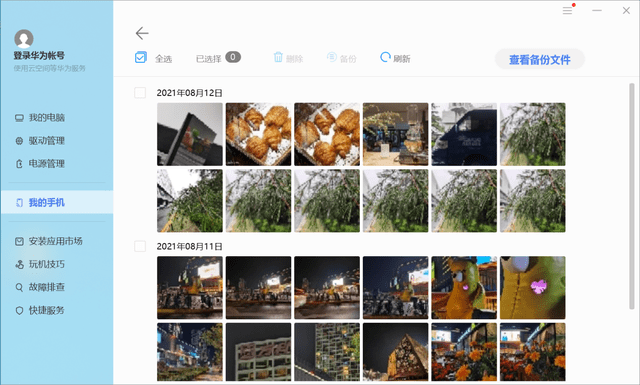Click the 我的手机 phone icon
The image size is (640, 385).
point(19,203)
